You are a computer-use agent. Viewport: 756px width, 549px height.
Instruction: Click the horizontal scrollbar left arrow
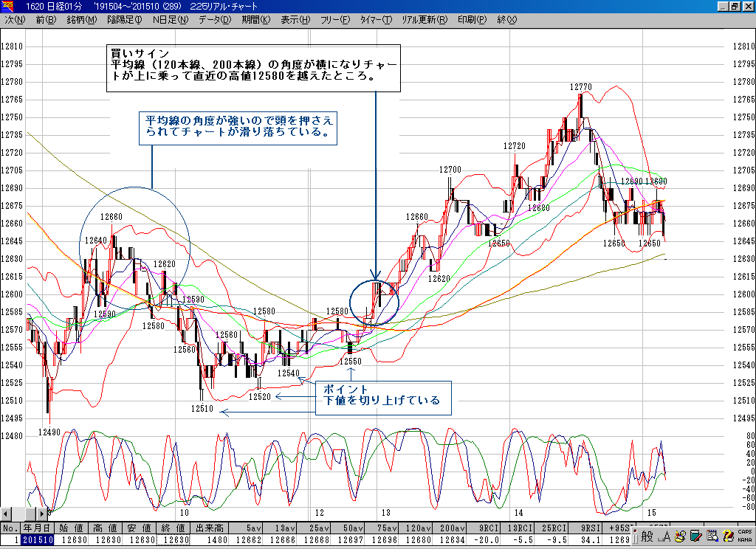pyautogui.click(x=6, y=514)
